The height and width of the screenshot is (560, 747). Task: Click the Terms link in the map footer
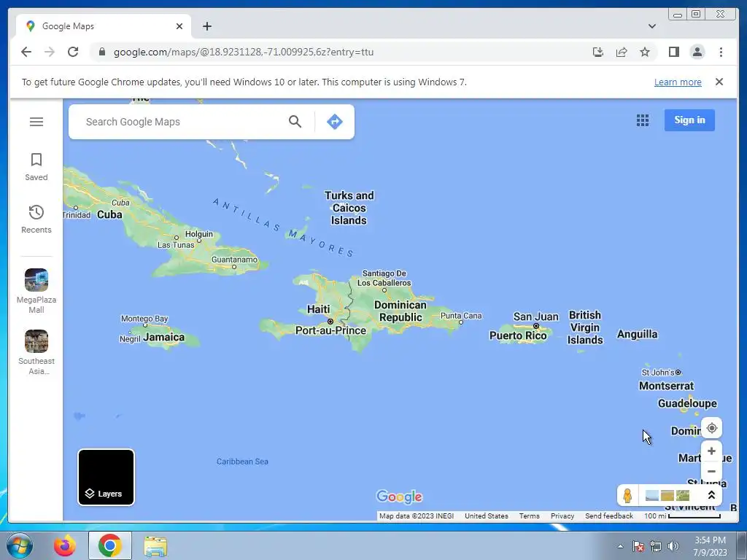tap(530, 516)
